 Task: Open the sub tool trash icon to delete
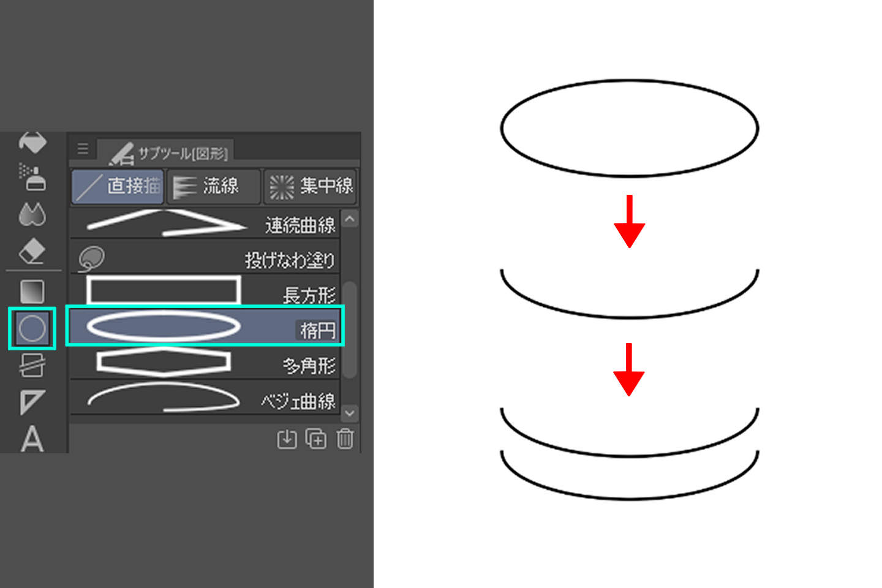click(345, 439)
